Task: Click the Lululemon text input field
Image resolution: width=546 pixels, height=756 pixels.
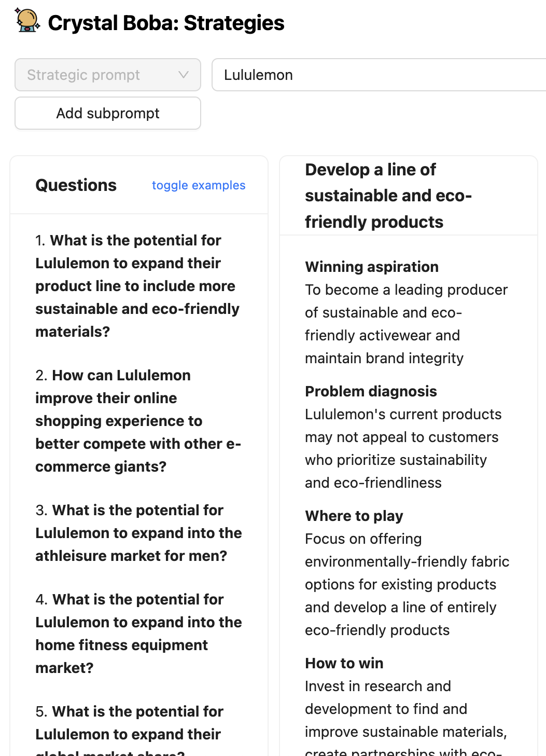Action: (x=379, y=75)
